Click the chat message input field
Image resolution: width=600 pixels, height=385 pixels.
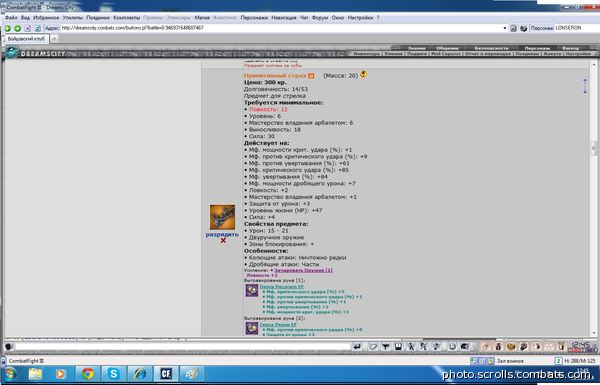pyautogui.click(x=183, y=347)
